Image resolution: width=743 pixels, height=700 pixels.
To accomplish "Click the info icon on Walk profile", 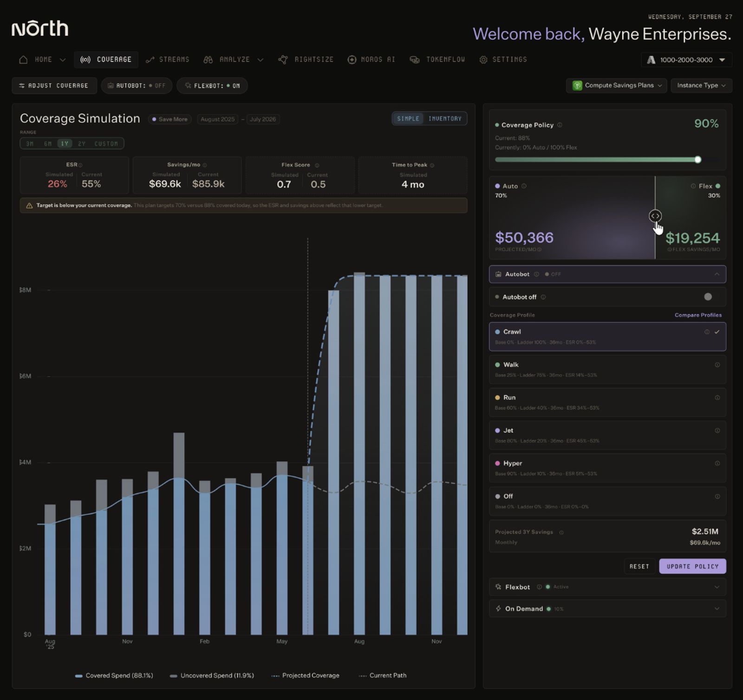I will pyautogui.click(x=717, y=365).
